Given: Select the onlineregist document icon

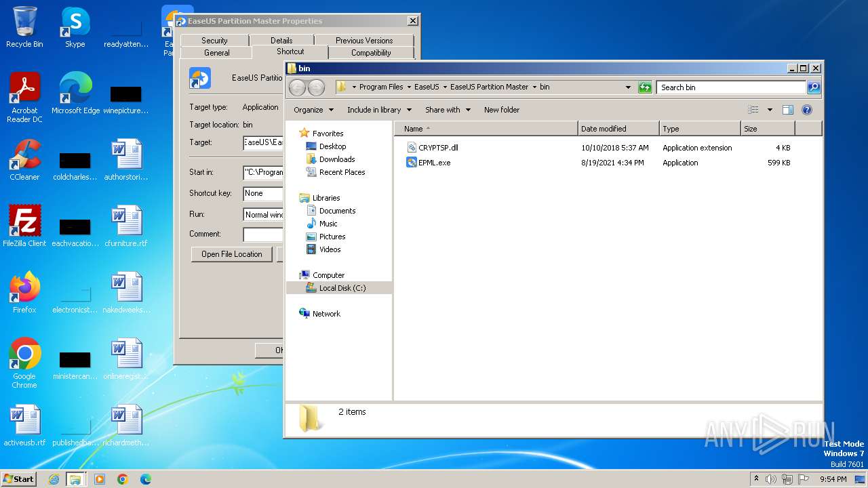Looking at the screenshot, I should point(126,359).
